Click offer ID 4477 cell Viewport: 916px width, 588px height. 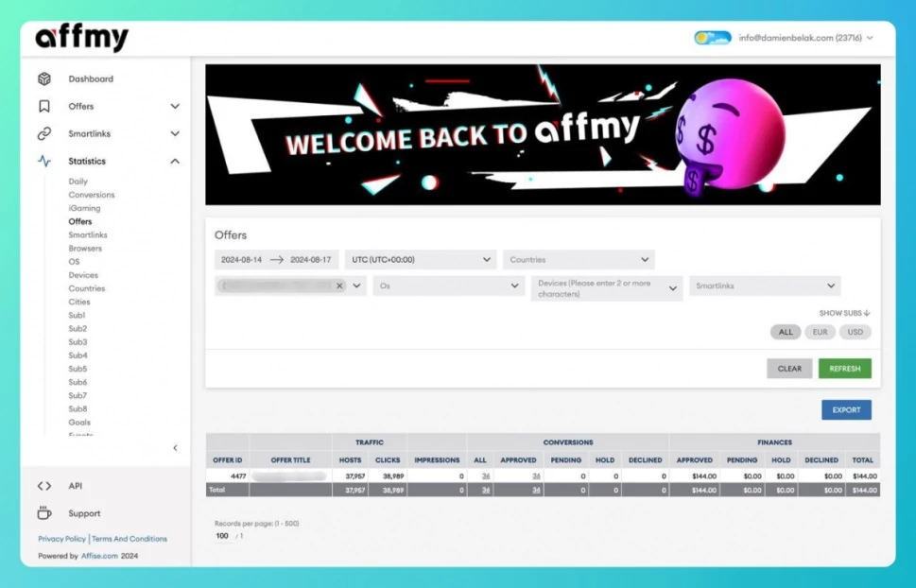(x=227, y=476)
